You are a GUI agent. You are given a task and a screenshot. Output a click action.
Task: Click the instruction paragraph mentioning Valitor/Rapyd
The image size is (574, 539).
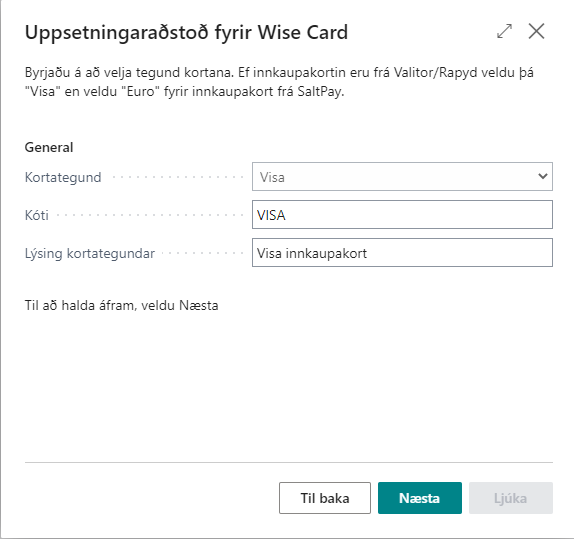(x=279, y=82)
